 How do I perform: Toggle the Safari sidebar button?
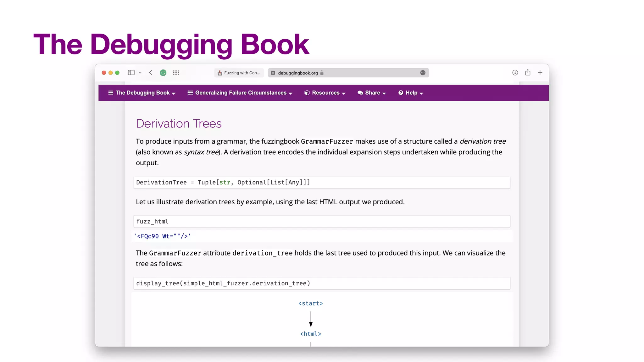(131, 73)
